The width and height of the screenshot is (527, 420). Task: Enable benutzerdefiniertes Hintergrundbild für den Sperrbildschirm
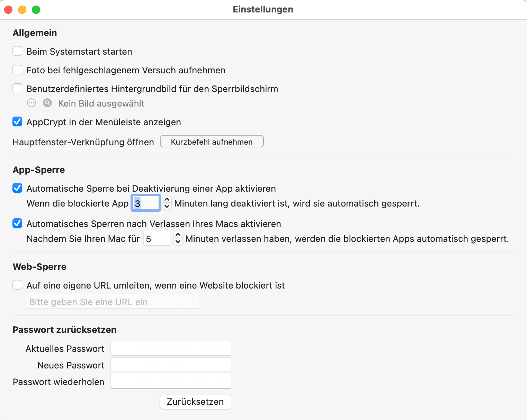coord(17,88)
